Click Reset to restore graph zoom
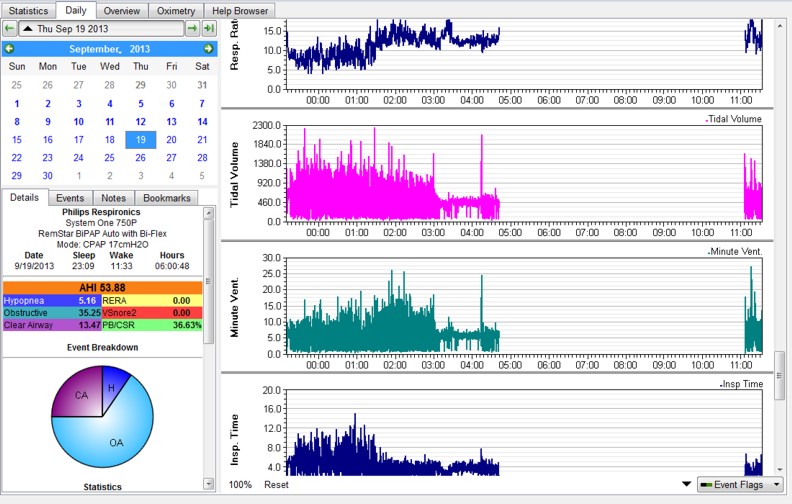 (278, 485)
